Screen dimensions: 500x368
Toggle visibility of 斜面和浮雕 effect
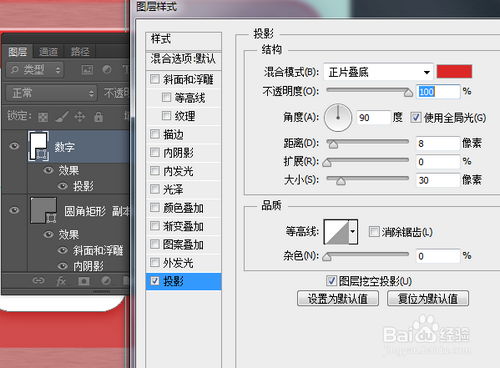[x=63, y=250]
